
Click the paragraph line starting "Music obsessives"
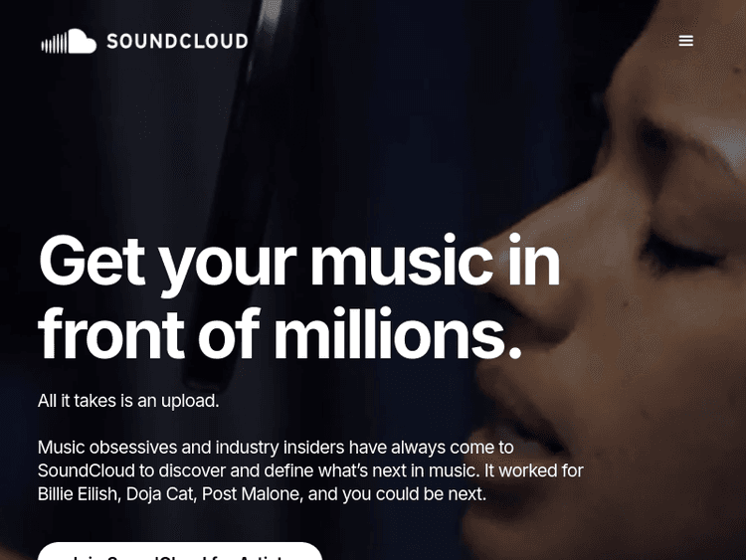[x=276, y=448]
